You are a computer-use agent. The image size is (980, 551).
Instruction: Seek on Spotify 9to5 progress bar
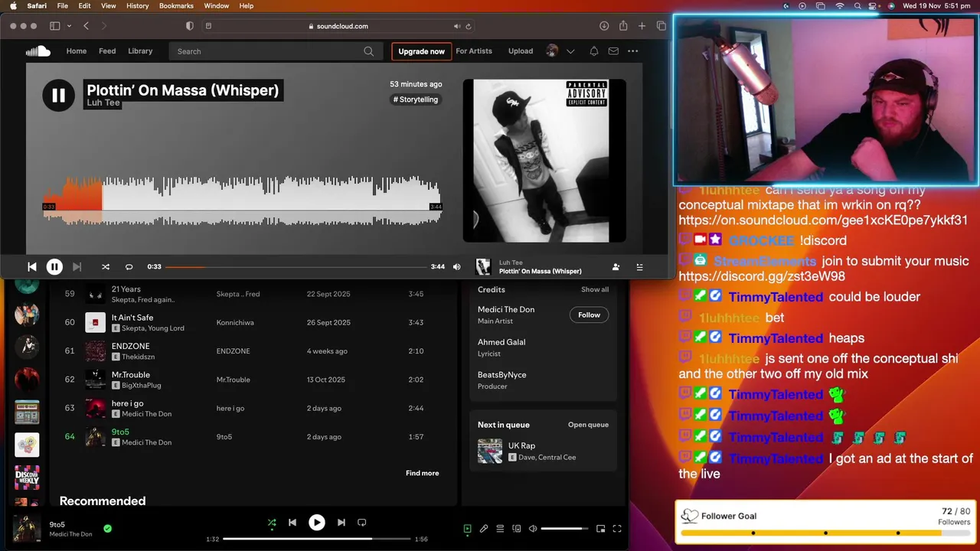[317, 539]
